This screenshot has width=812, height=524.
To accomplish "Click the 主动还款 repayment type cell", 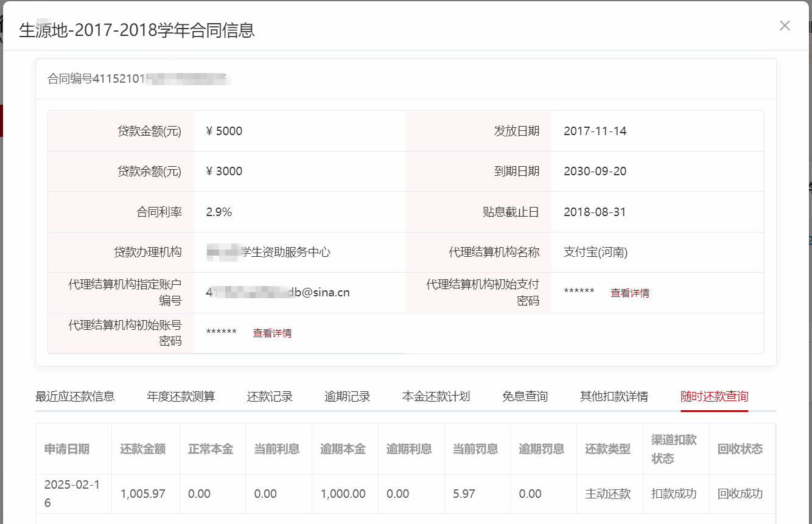I will pyautogui.click(x=607, y=494).
